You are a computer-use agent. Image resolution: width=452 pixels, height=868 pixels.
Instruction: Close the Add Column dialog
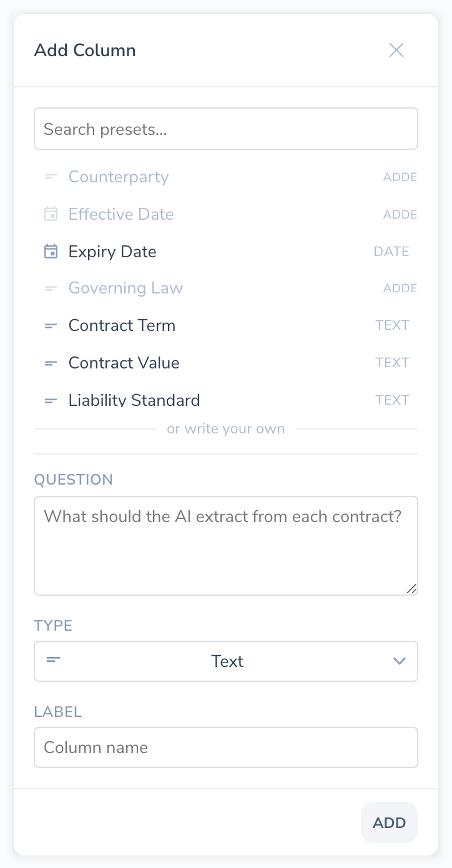[396, 50]
